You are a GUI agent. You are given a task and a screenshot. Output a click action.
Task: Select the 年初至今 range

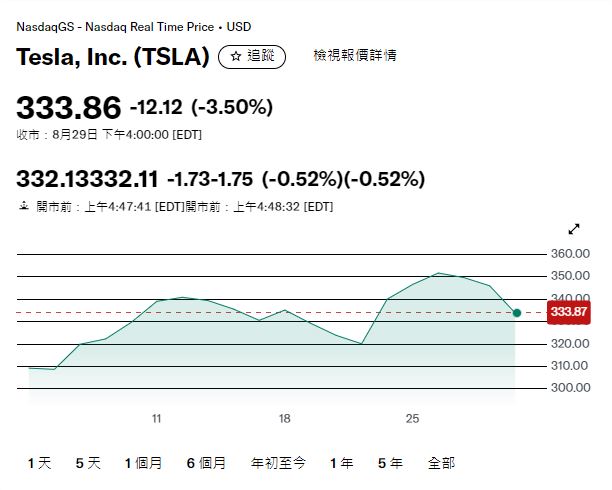[x=278, y=463]
